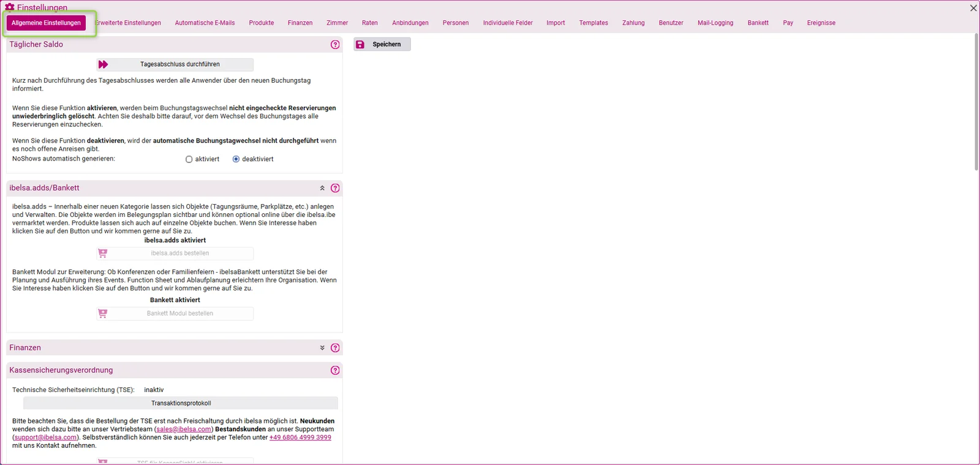
Task: Go to the Bankett tab
Action: click(x=758, y=23)
